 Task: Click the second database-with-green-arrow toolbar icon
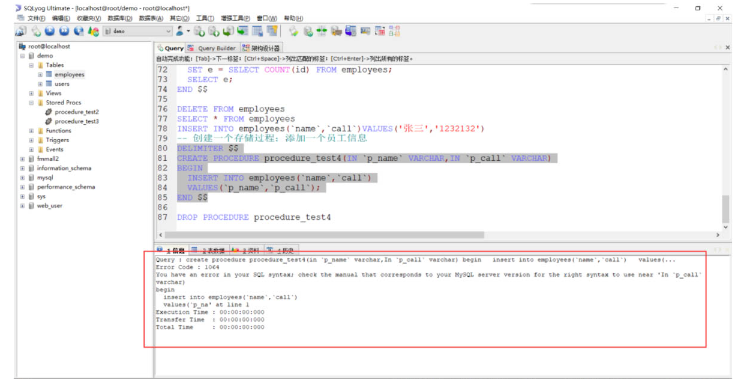click(x=214, y=32)
